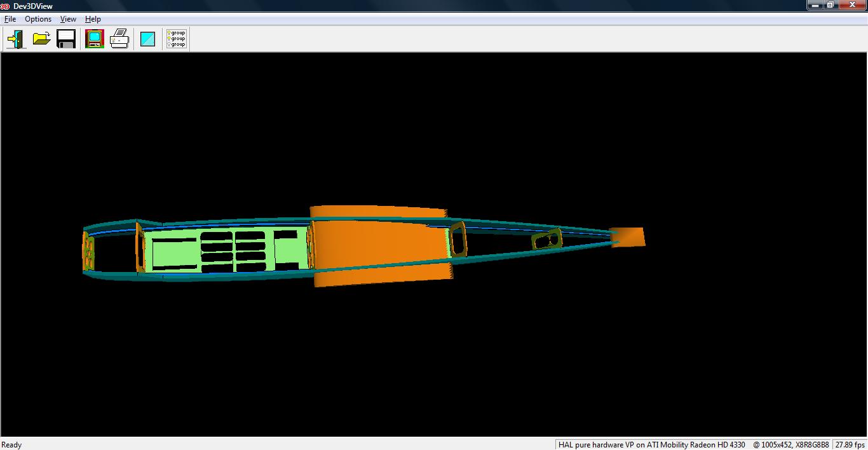Click the HAL hardware info in status bar

pyautogui.click(x=651, y=445)
